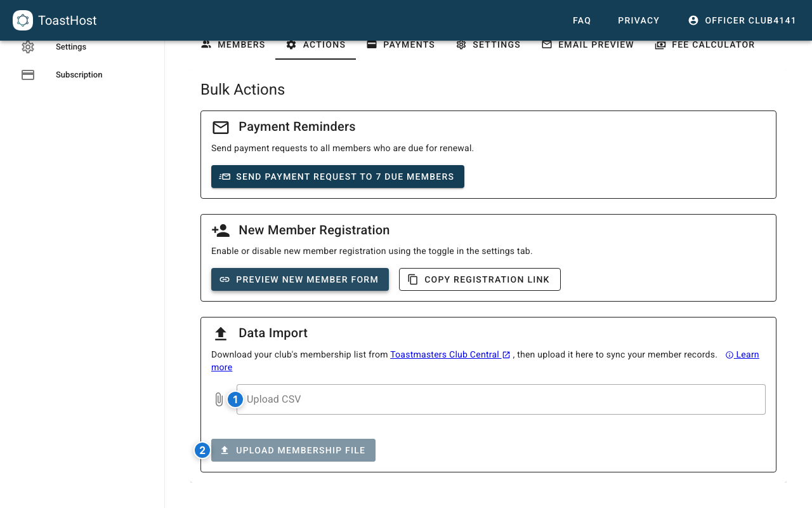Screen dimensions: 812x508
Task: Open the Settings gear icon in sidebar
Action: (x=28, y=46)
